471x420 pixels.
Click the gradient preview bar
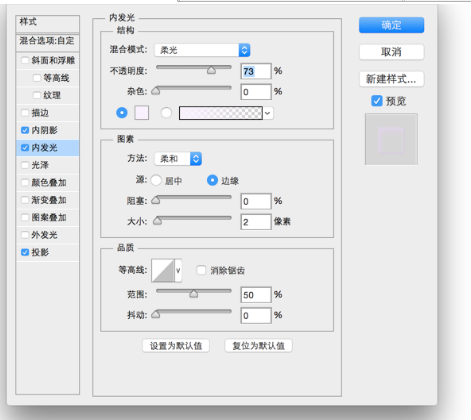click(221, 113)
